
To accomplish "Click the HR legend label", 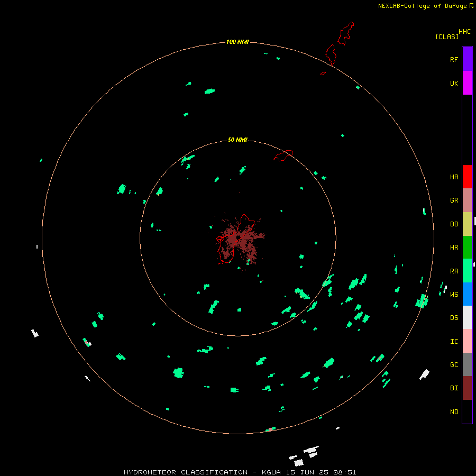I will click(x=454, y=248).
